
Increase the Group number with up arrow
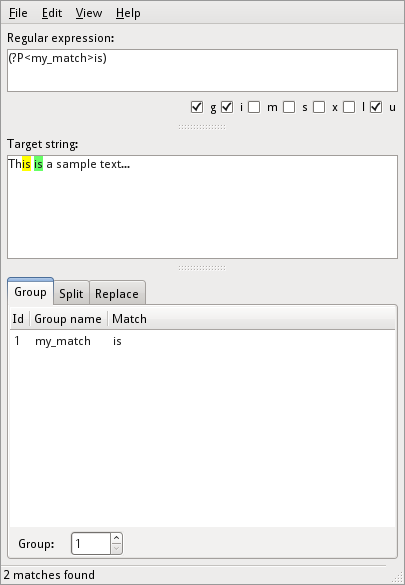point(116,538)
